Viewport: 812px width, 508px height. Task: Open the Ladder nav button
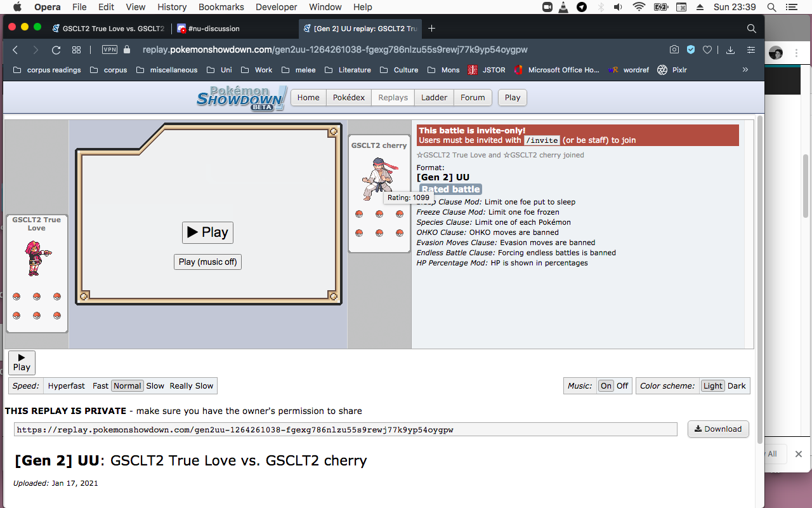[x=434, y=97]
